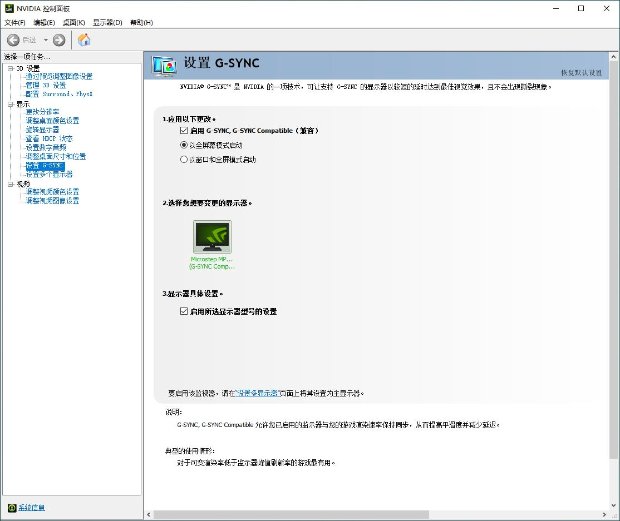Open 管理 3D 设置 in the task tree
The width and height of the screenshot is (620, 521).
tap(45, 85)
